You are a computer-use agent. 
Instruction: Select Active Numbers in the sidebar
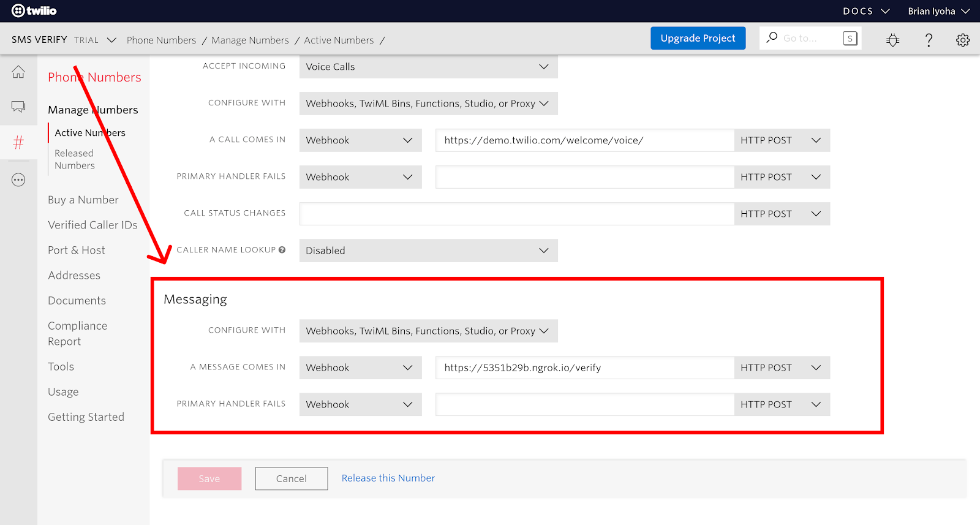click(90, 132)
